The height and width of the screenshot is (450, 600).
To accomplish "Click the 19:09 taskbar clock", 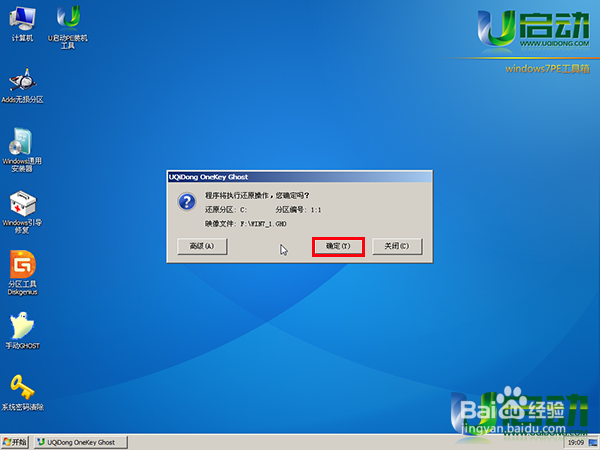I will click(576, 443).
